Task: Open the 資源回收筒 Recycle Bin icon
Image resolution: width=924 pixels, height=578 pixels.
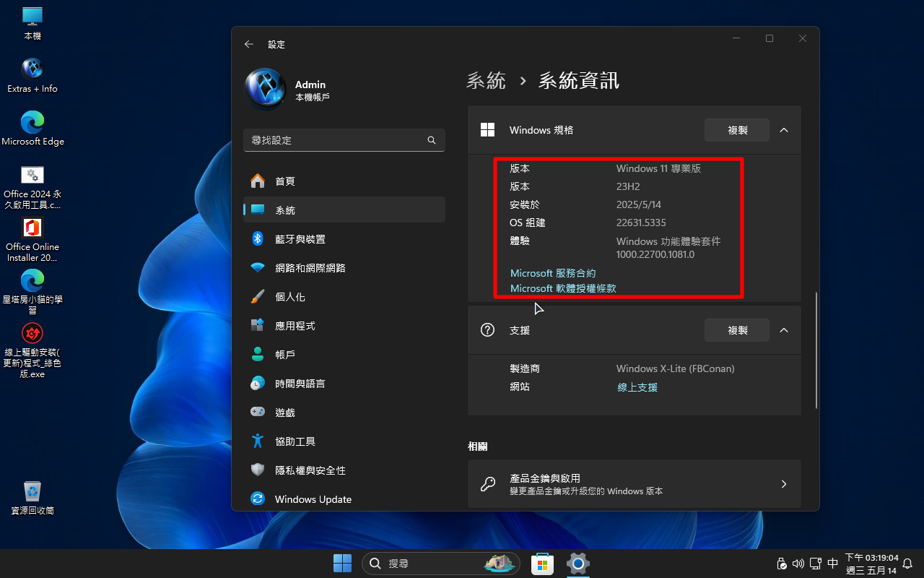Action: (x=32, y=497)
